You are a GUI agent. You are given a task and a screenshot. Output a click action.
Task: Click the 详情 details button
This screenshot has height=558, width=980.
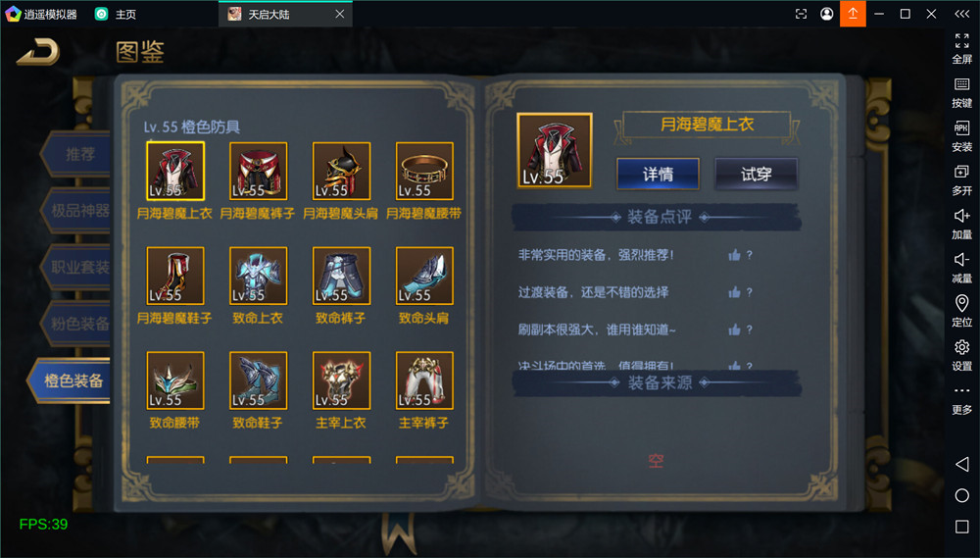point(659,174)
